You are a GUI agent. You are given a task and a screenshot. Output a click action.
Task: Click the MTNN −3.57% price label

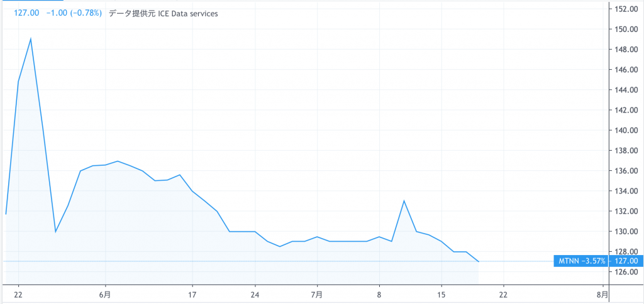(x=580, y=261)
